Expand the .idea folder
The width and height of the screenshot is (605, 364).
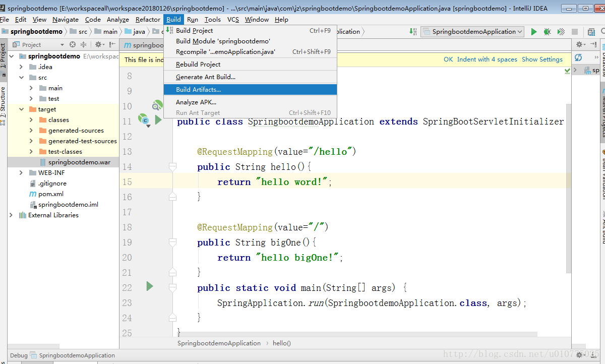[x=21, y=67]
